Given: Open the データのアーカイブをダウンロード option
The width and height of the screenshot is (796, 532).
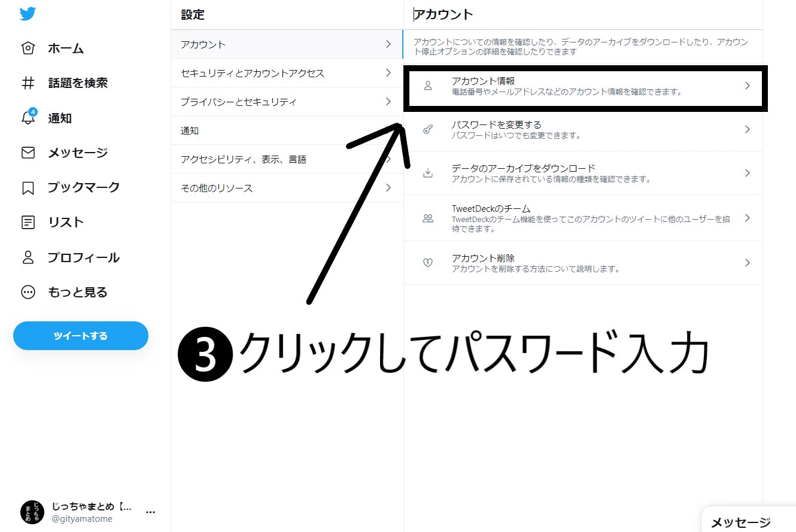Looking at the screenshot, I should click(x=584, y=173).
